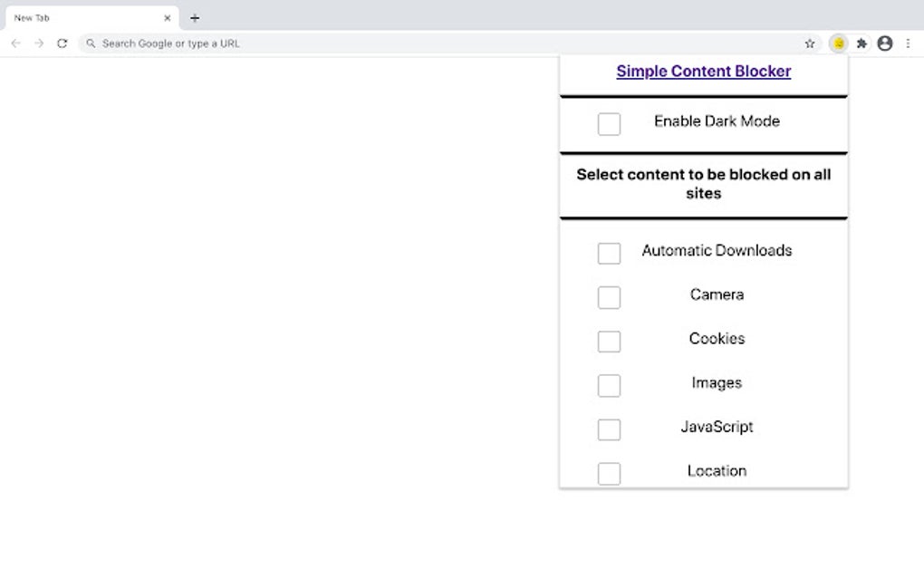
Task: Click the back navigation arrow
Action: 15,43
